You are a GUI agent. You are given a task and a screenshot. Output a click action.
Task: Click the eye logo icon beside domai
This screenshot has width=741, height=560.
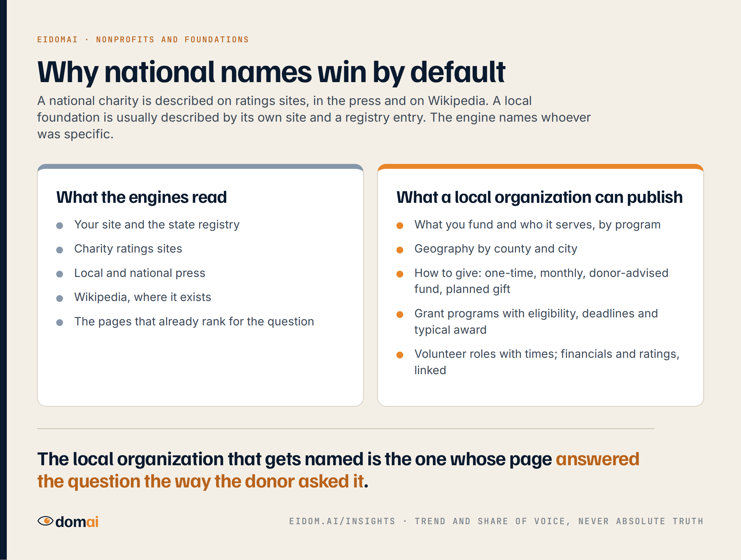45,521
